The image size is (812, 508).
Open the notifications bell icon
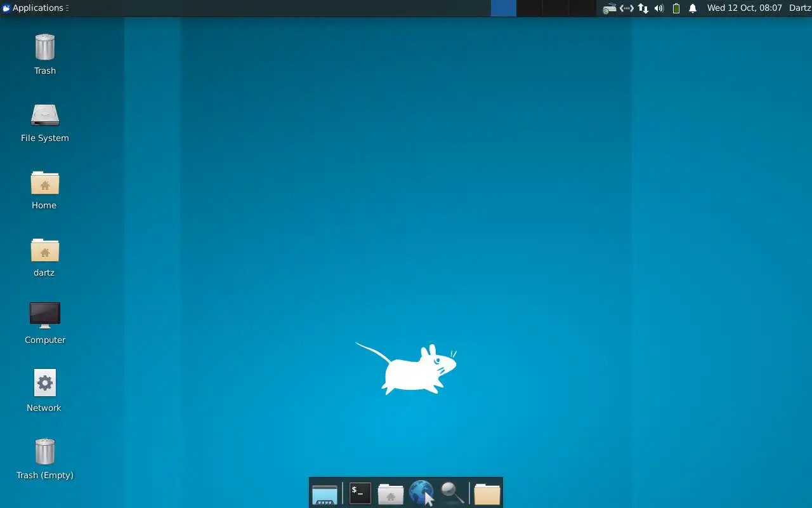point(693,8)
